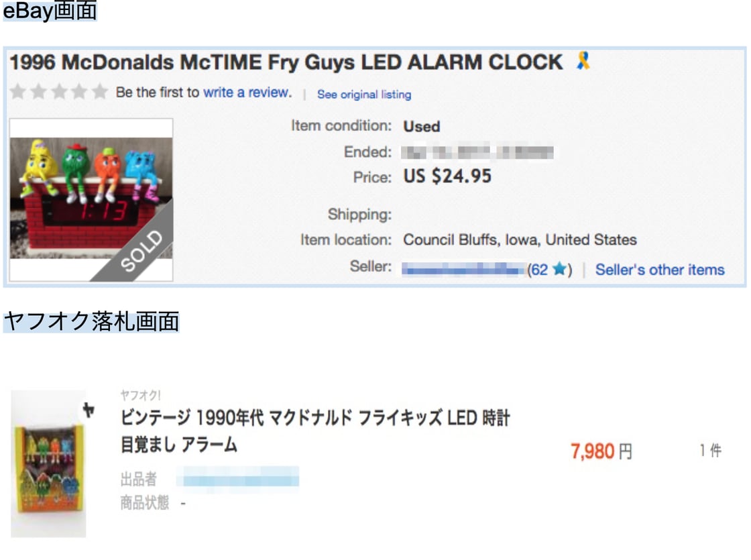Click the third gray rating star
This screenshot has height=560, width=751.
(x=59, y=92)
